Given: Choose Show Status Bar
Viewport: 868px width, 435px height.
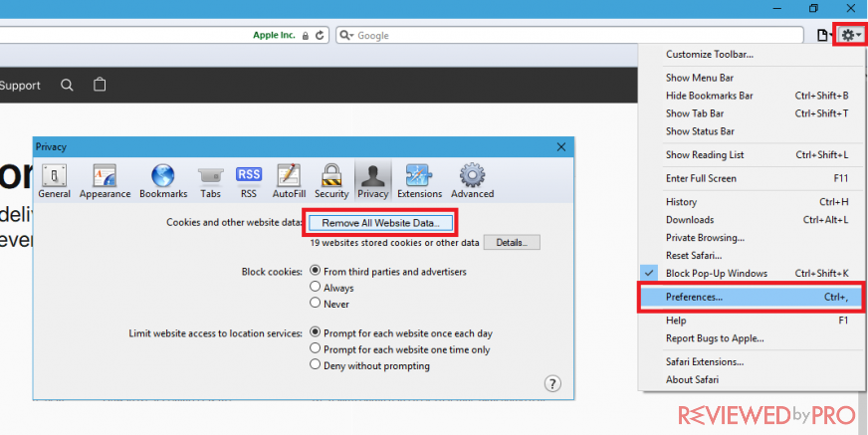Looking at the screenshot, I should tap(752, 131).
